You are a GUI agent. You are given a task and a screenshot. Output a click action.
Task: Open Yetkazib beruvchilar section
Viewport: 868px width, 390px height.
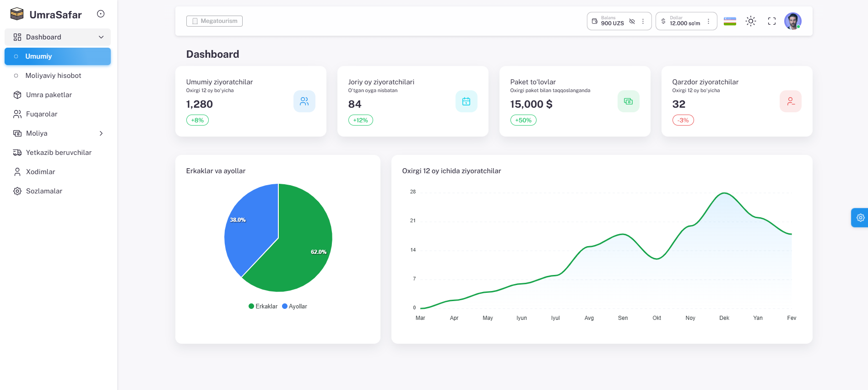click(x=58, y=153)
